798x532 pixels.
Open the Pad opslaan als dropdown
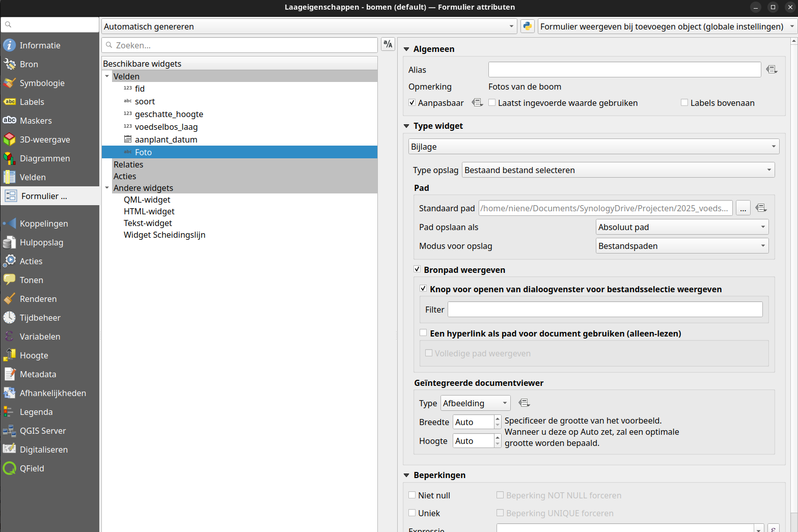(x=681, y=227)
